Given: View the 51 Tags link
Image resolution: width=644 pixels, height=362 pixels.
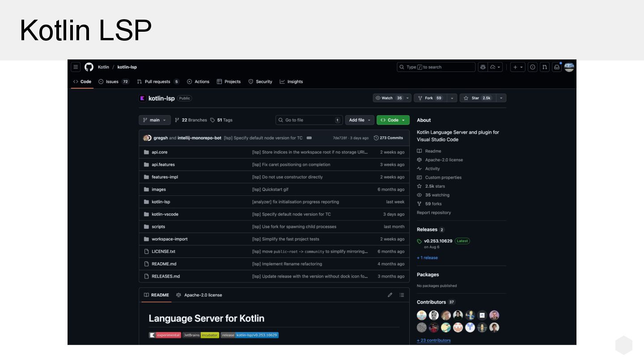Looking at the screenshot, I should (221, 120).
